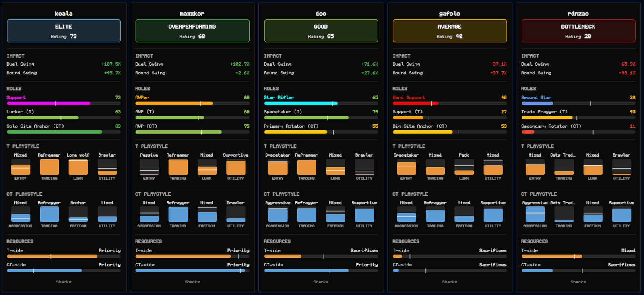Click doc's cyan Star Rifler bar

[321, 103]
